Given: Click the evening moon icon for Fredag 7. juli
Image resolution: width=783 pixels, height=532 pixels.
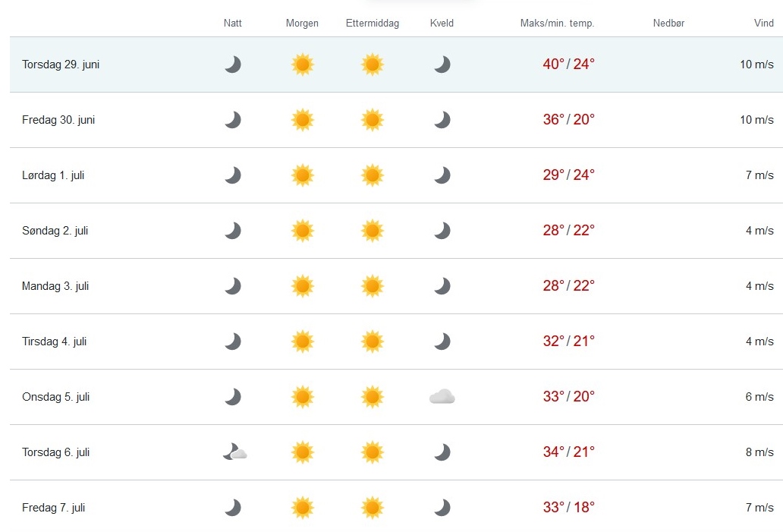Looking at the screenshot, I should tap(442, 508).
